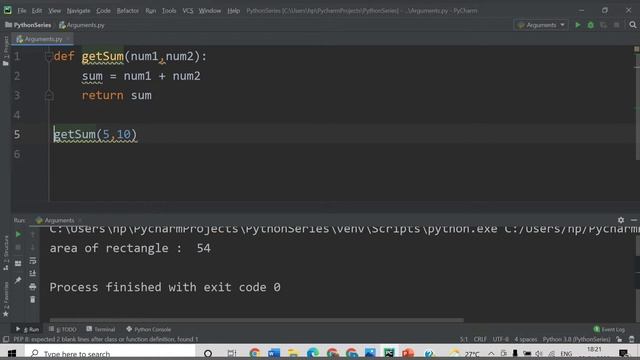Change UTF-8 file encoding in status bar
The width and height of the screenshot is (640, 360).
click(500, 339)
